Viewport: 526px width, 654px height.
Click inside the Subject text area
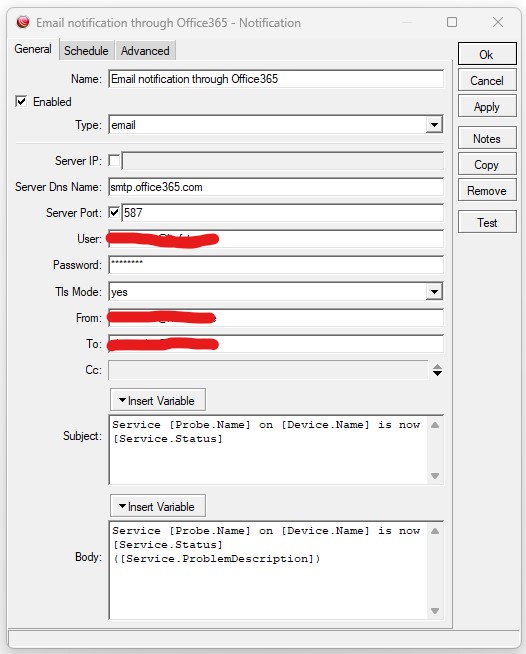click(x=268, y=450)
